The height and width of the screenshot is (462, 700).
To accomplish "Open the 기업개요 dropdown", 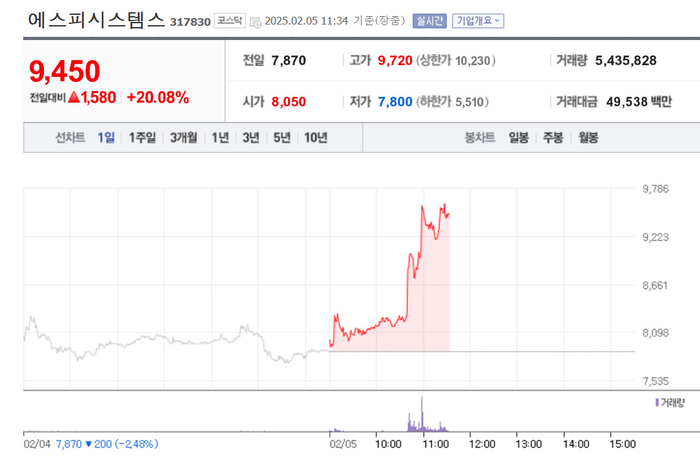I will (x=478, y=21).
